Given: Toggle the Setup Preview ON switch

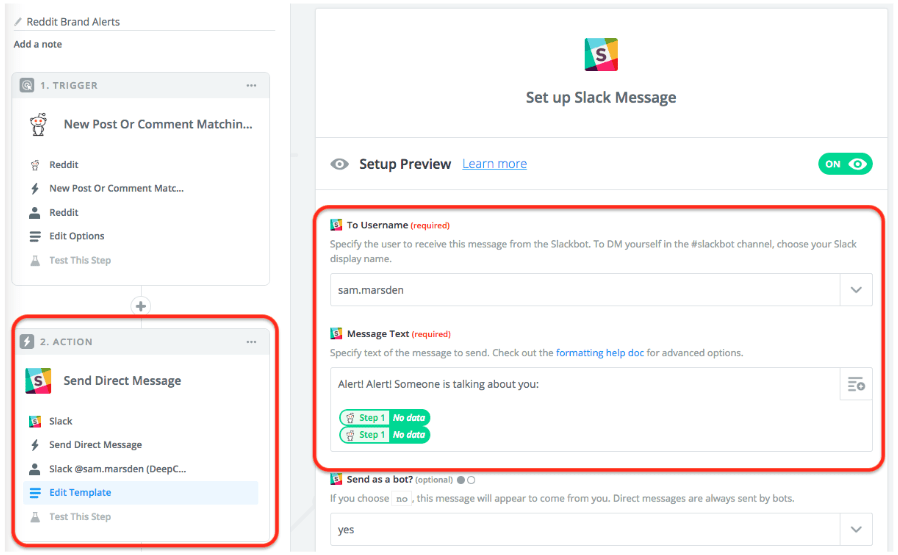Looking at the screenshot, I should (845, 164).
